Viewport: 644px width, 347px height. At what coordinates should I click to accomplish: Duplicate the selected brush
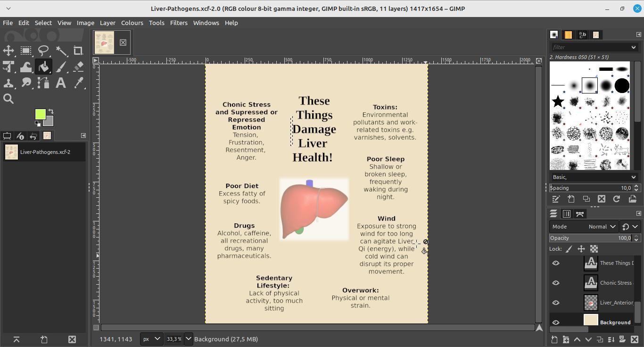(586, 199)
